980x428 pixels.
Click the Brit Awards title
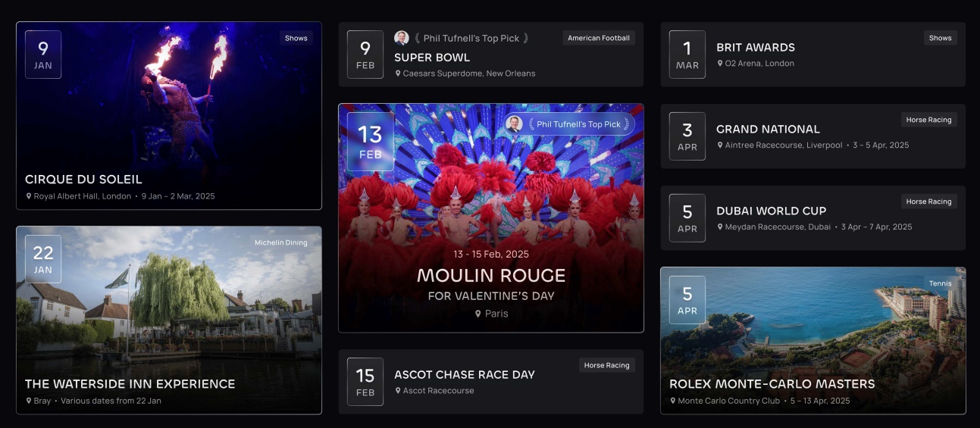(756, 48)
